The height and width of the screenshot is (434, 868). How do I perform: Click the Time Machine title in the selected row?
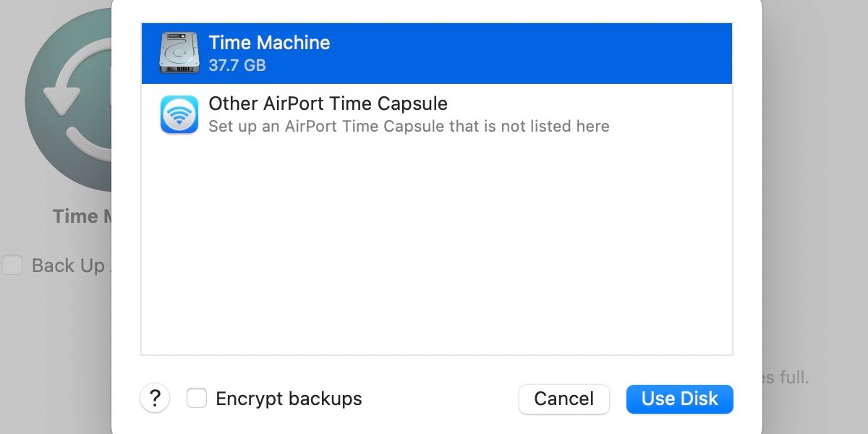[269, 43]
